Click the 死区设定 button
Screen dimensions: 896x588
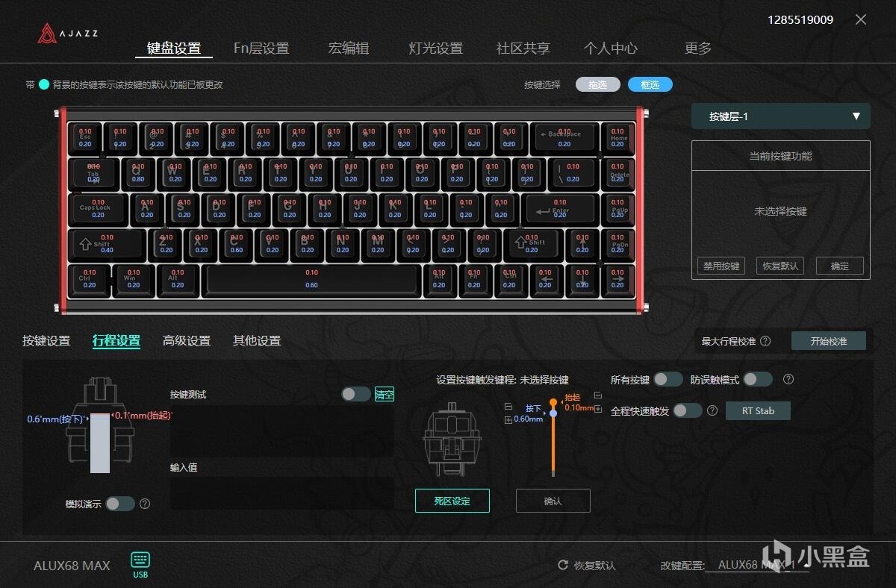point(452,501)
